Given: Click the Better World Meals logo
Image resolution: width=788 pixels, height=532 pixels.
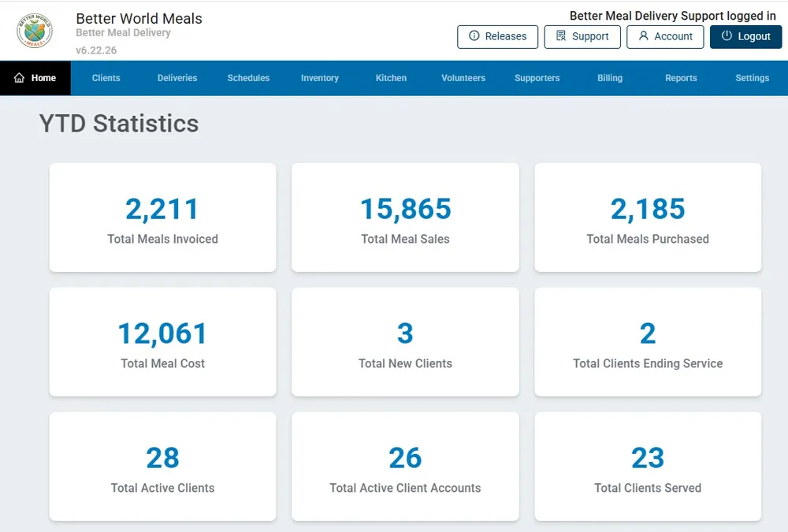Looking at the screenshot, I should (x=35, y=31).
